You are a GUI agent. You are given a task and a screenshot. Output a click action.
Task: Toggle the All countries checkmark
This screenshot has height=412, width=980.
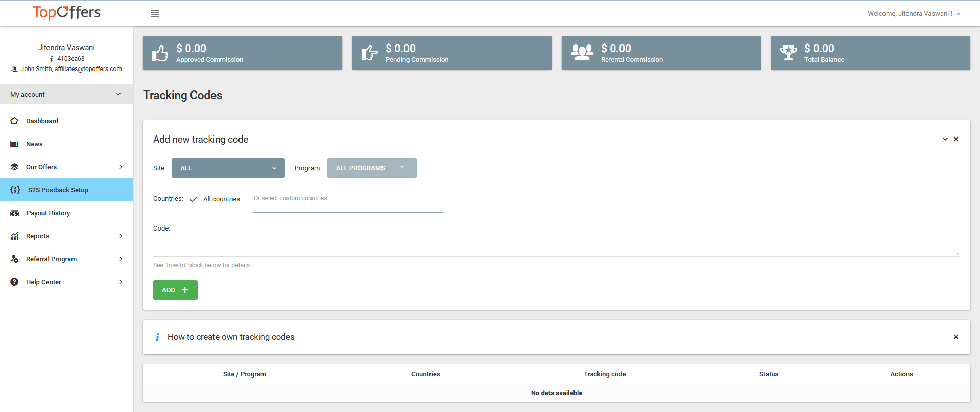[x=194, y=199]
